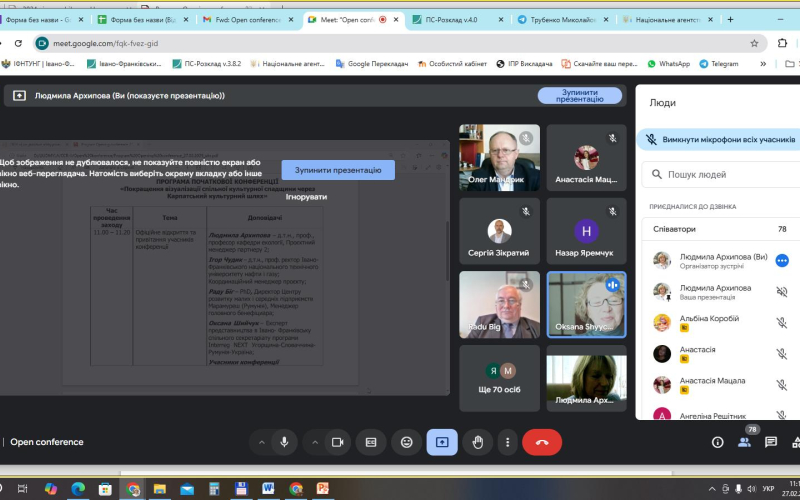Toggle the people panel icon showing 78
Image resolution: width=800 pixels, height=500 pixels.
(x=744, y=442)
